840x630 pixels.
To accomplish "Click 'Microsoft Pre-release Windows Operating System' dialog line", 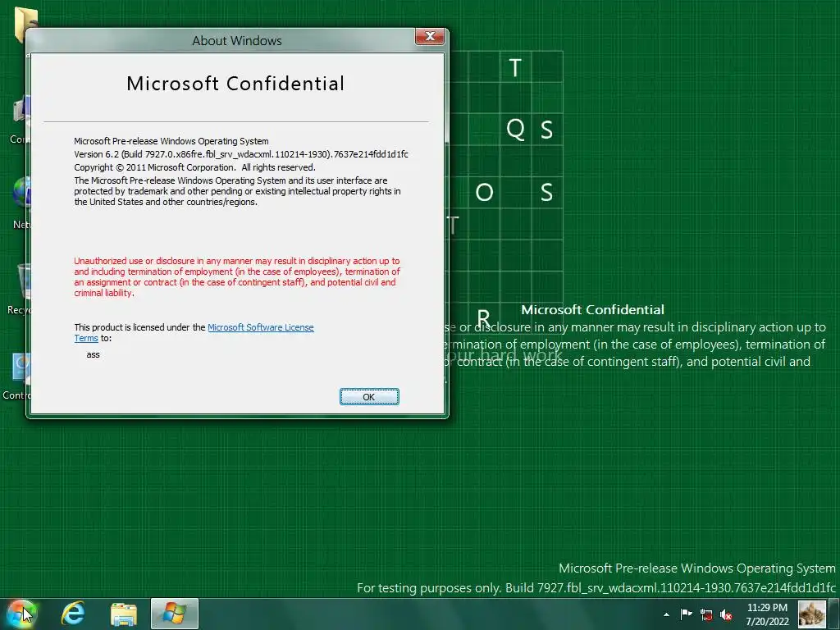I will click(171, 141).
